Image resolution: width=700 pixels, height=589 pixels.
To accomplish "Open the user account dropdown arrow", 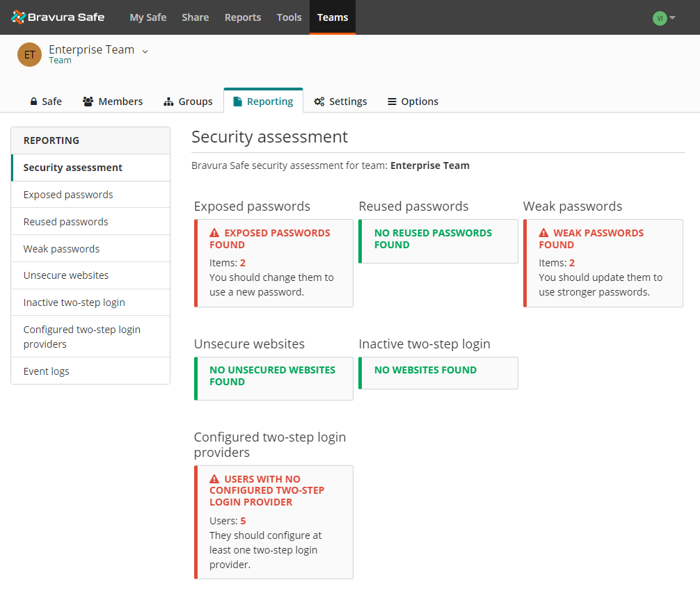I will pyautogui.click(x=672, y=18).
